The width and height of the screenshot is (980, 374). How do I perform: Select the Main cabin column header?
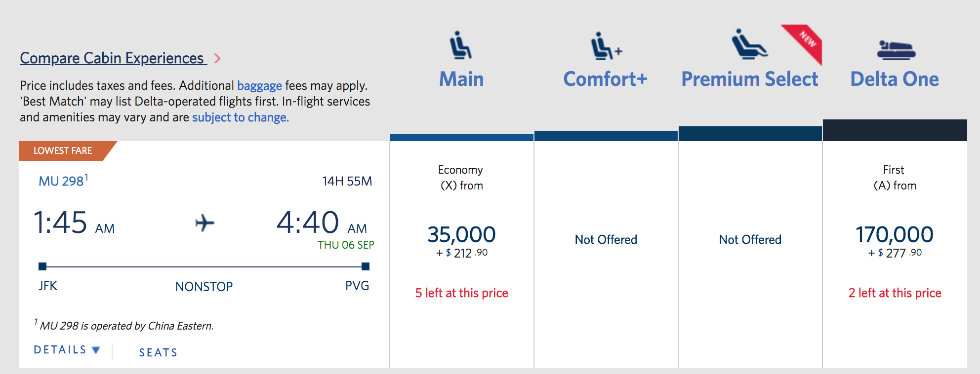(x=461, y=79)
